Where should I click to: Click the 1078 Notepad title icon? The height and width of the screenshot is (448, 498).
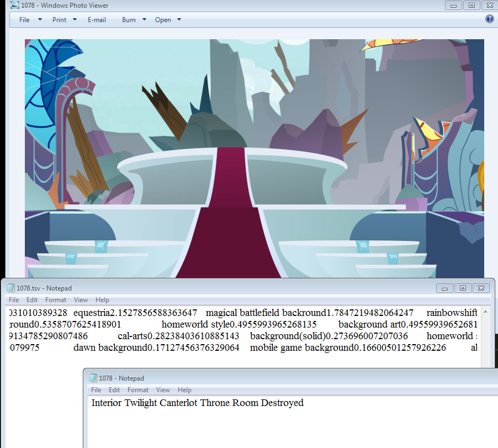pos(93,378)
